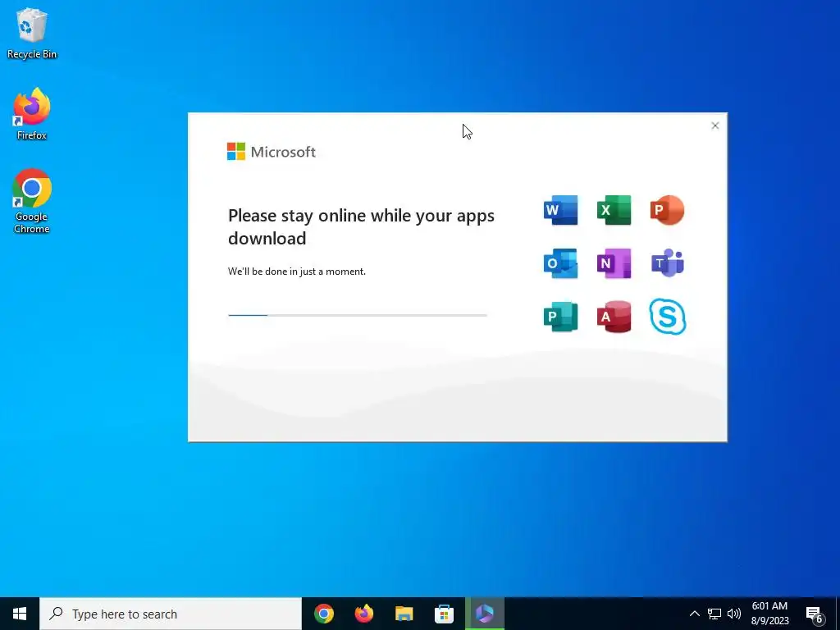Click the Skype for Business icon

tap(668, 317)
